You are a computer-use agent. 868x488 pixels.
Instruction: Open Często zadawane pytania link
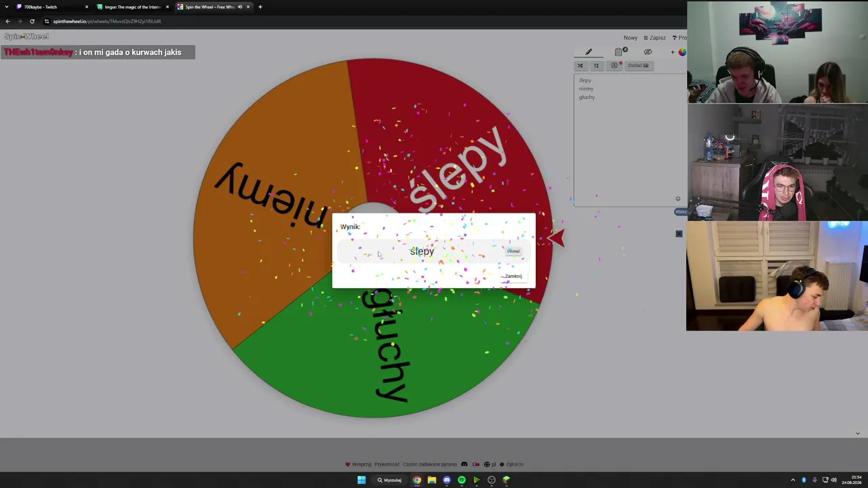click(x=430, y=464)
